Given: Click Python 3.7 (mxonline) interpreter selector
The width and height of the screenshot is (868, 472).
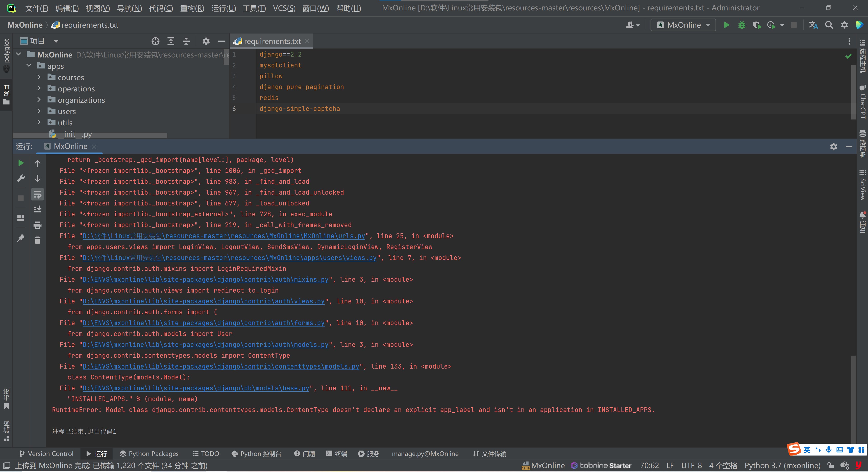Looking at the screenshot, I should [x=782, y=466].
